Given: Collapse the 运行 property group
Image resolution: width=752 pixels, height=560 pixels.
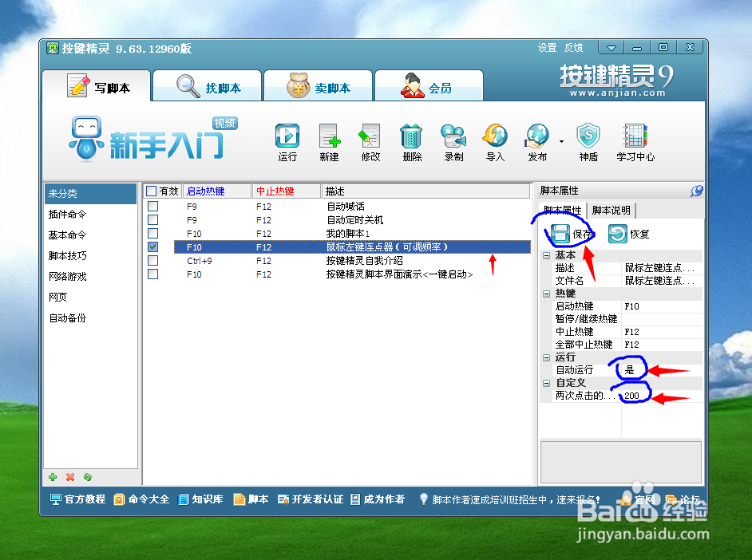Looking at the screenshot, I should [x=546, y=357].
